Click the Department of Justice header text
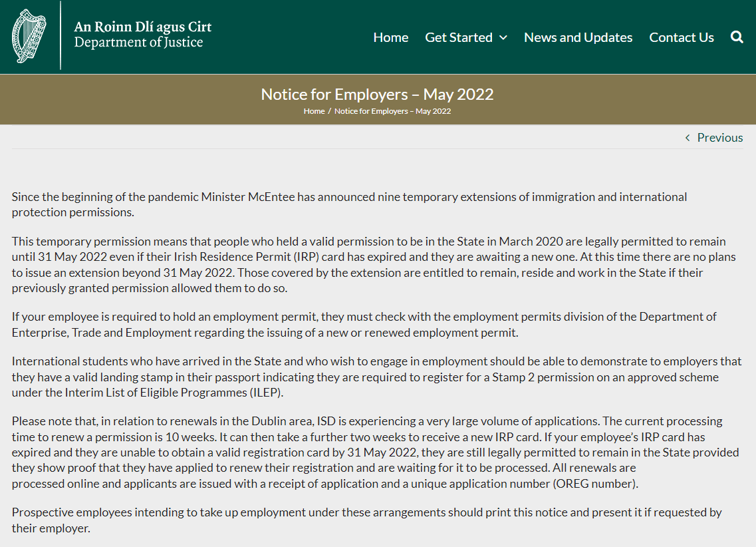756x547 pixels. (138, 43)
